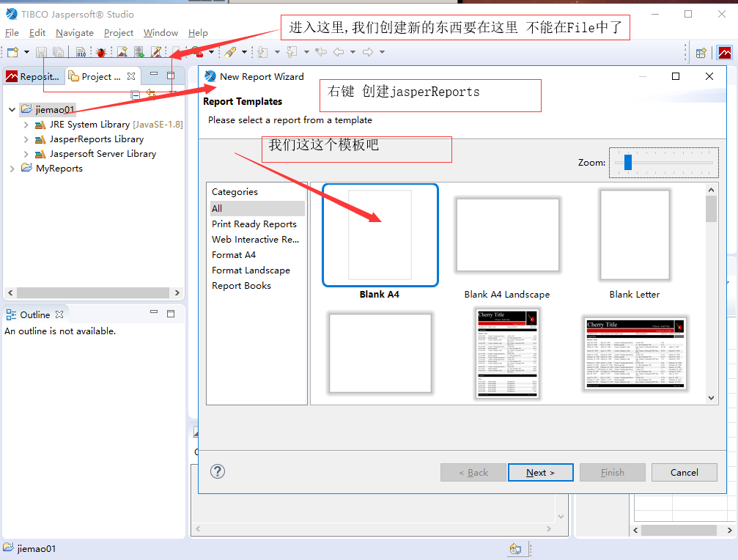Screen dimensions: 738x560
Task: Minimize the Project Explorer panel
Action: 154,74
